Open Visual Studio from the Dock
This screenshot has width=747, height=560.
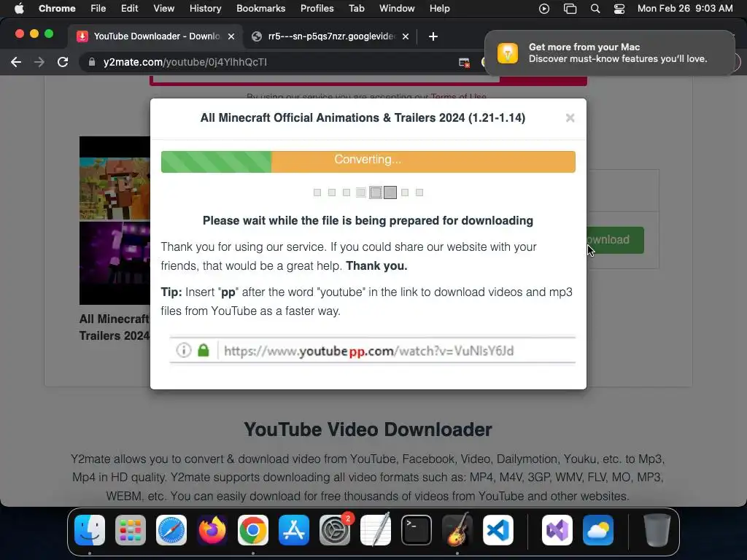557,530
